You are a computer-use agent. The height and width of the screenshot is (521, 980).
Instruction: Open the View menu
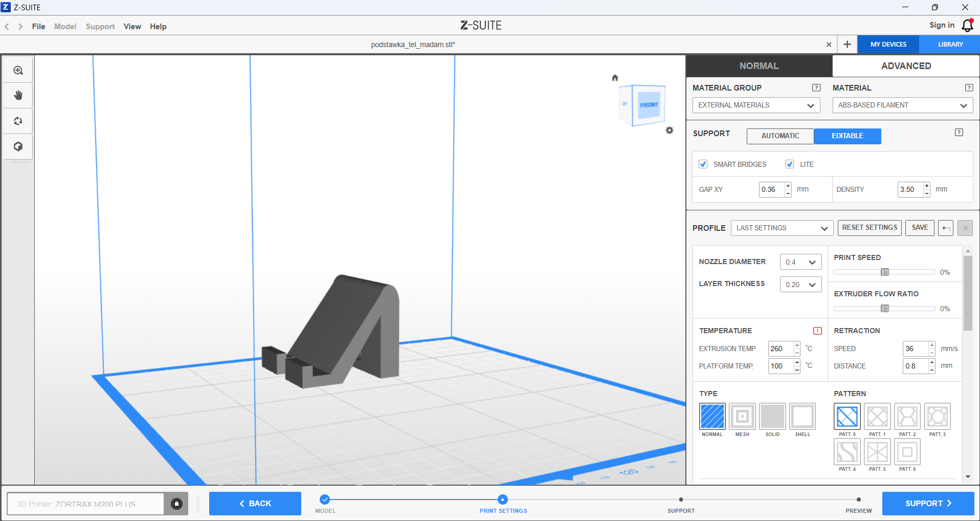pos(132,27)
